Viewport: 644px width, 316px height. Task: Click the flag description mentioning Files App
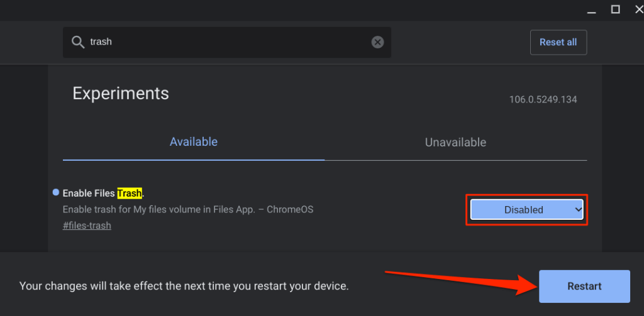pyautogui.click(x=188, y=209)
